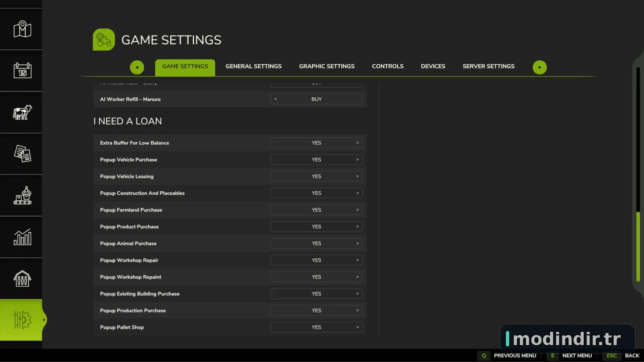This screenshot has width=644, height=362.
Task: Toggle Popup Vehicle Leasing YES value
Action: pyautogui.click(x=316, y=176)
